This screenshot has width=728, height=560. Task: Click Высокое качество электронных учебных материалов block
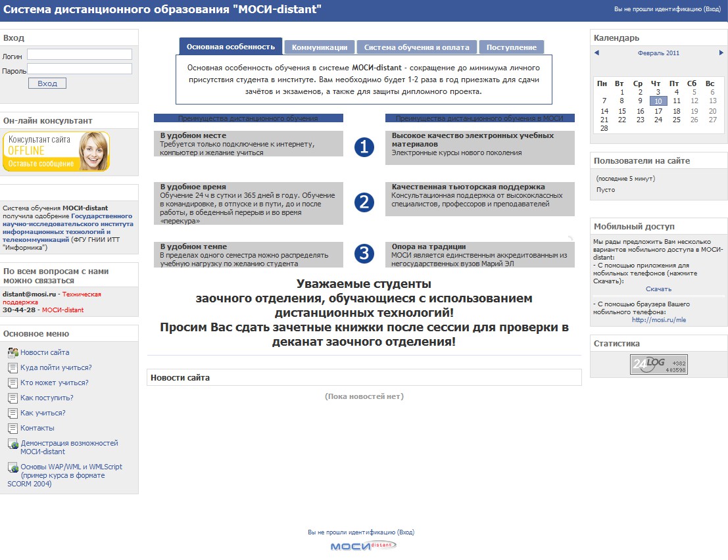pos(479,148)
